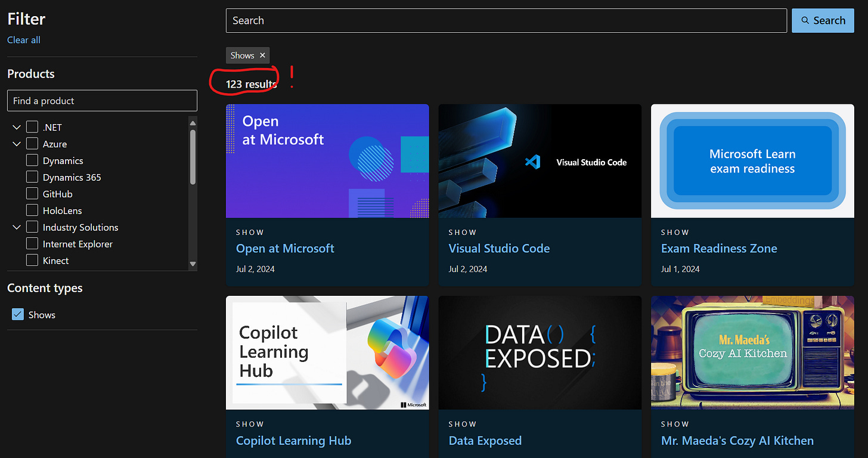Image resolution: width=868 pixels, height=458 pixels.
Task: Check the Dynamics 365 checkbox
Action: [32, 177]
